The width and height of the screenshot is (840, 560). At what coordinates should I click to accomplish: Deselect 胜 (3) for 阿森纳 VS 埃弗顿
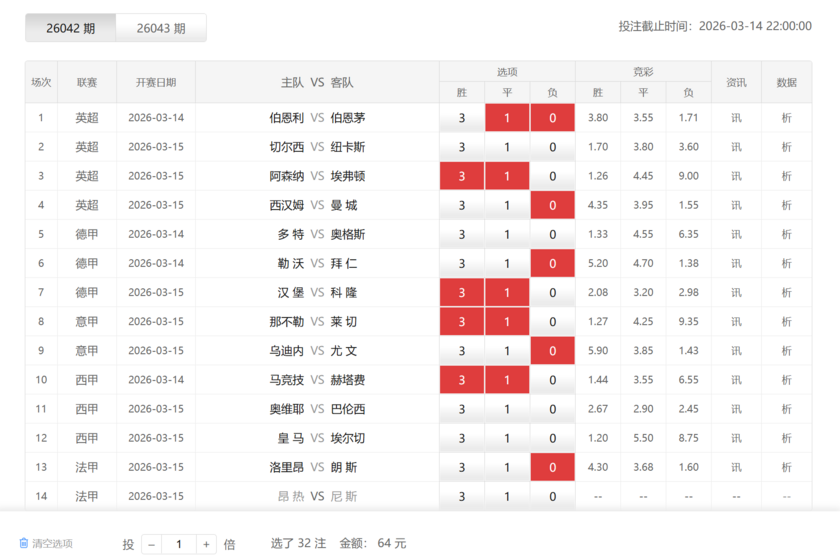pyautogui.click(x=462, y=176)
